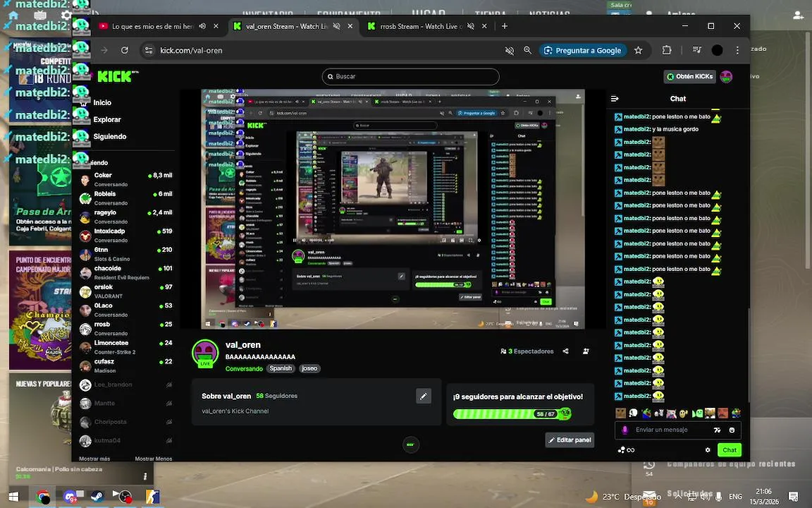The height and width of the screenshot is (508, 812).
Task: Click the Buscar search field
Action: (411, 77)
